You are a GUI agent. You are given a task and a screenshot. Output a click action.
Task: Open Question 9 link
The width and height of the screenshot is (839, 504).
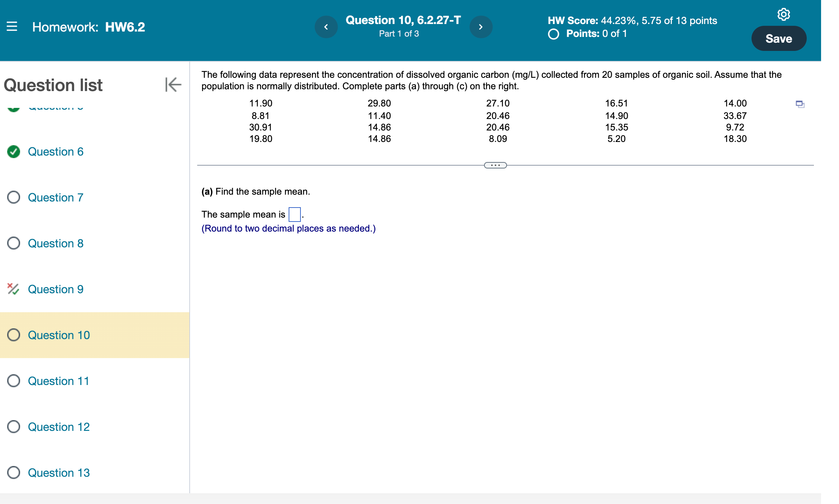pyautogui.click(x=56, y=289)
